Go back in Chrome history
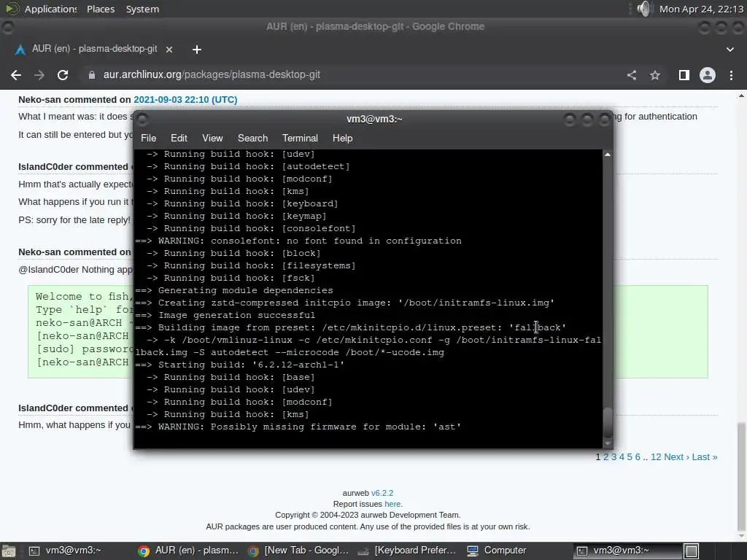The height and width of the screenshot is (560, 747). pyautogui.click(x=16, y=75)
